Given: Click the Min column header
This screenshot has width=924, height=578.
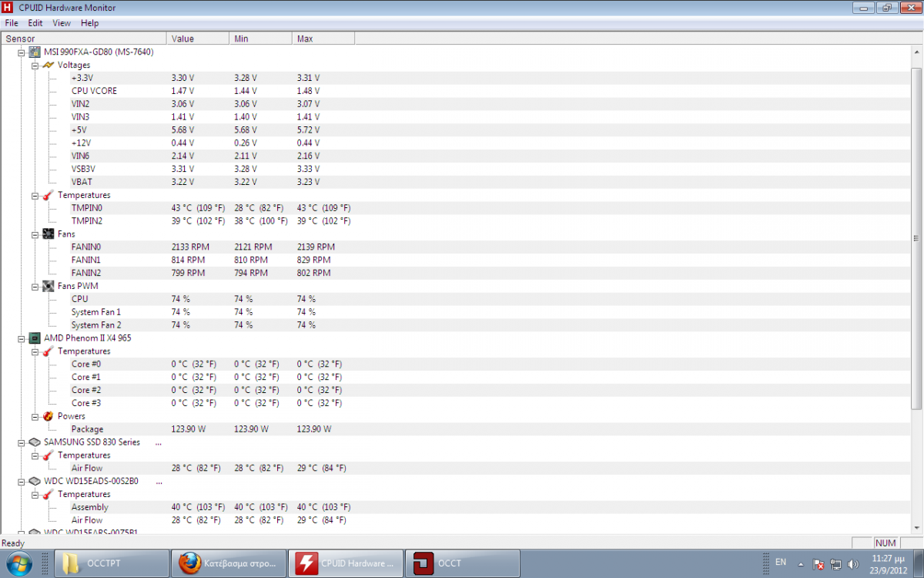Looking at the screenshot, I should pyautogui.click(x=261, y=39).
